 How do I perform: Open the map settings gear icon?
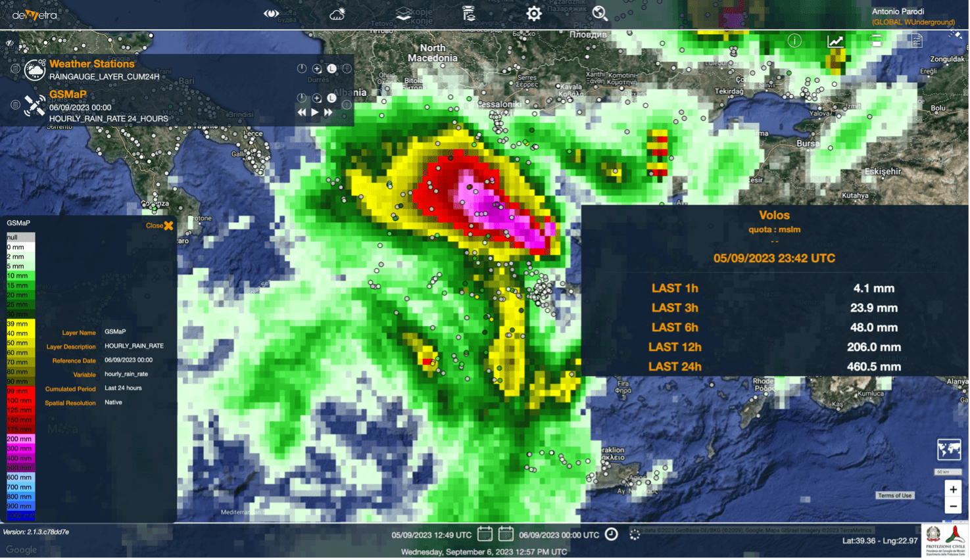[534, 12]
